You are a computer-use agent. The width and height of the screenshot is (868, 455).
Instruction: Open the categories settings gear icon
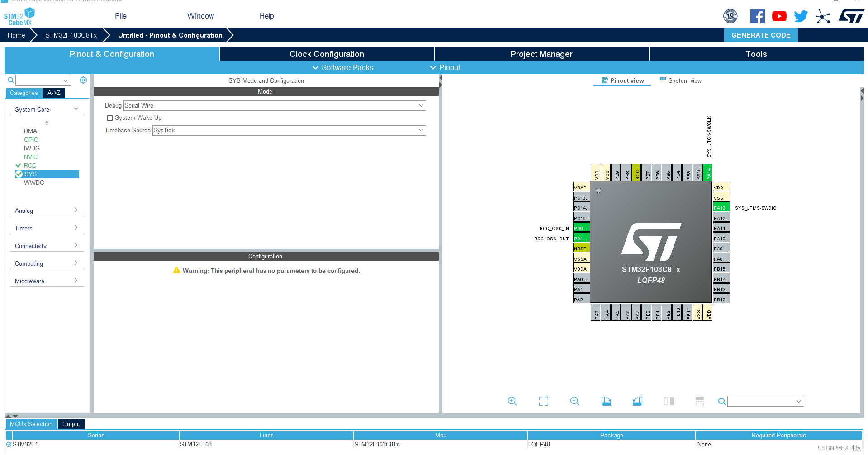click(x=83, y=80)
